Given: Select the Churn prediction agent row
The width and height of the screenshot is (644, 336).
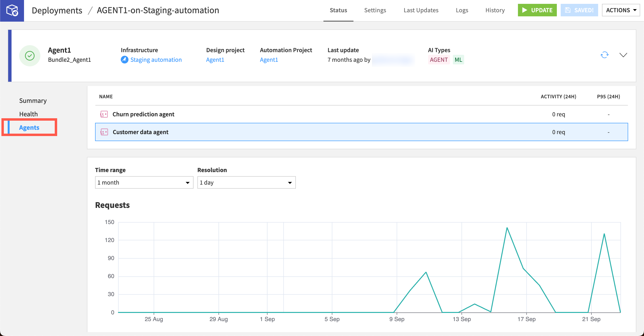Looking at the screenshot, I should tap(361, 114).
